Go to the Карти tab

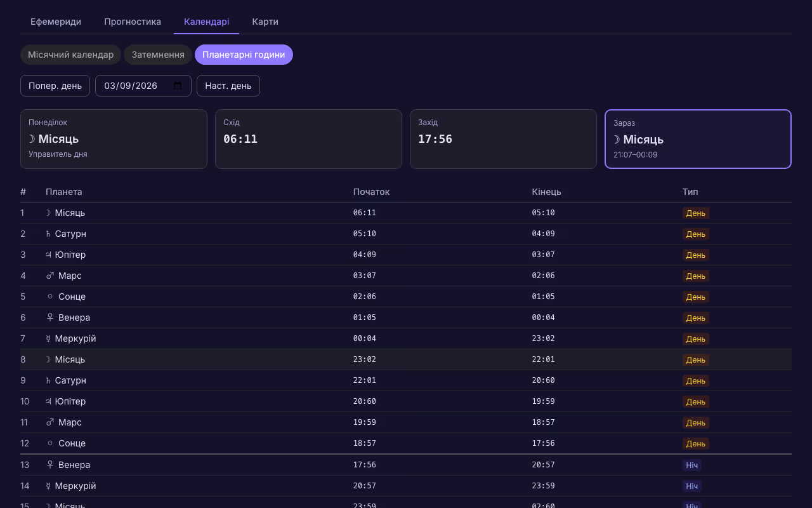pos(265,22)
